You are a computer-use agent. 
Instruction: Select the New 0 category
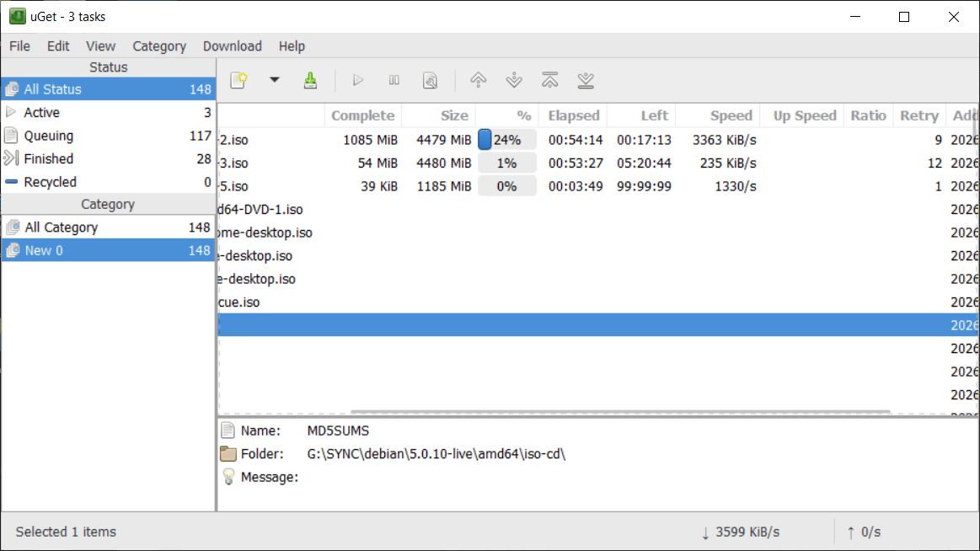click(108, 250)
